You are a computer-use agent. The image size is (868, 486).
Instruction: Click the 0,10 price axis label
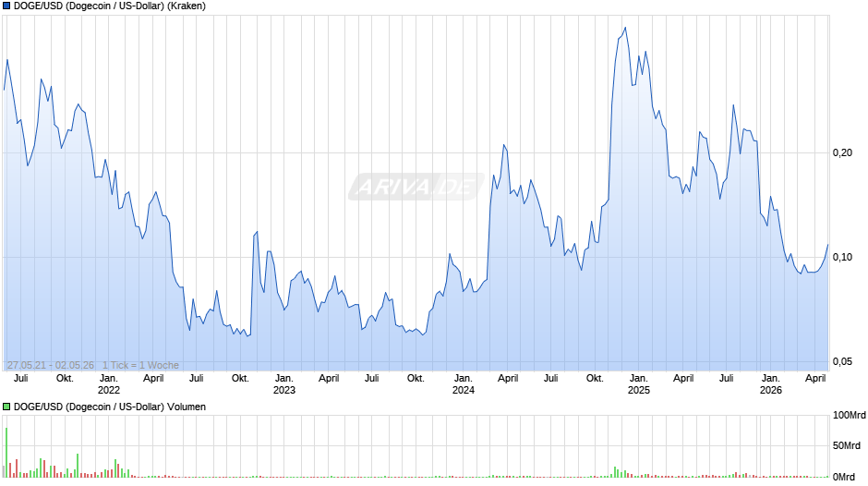842,257
